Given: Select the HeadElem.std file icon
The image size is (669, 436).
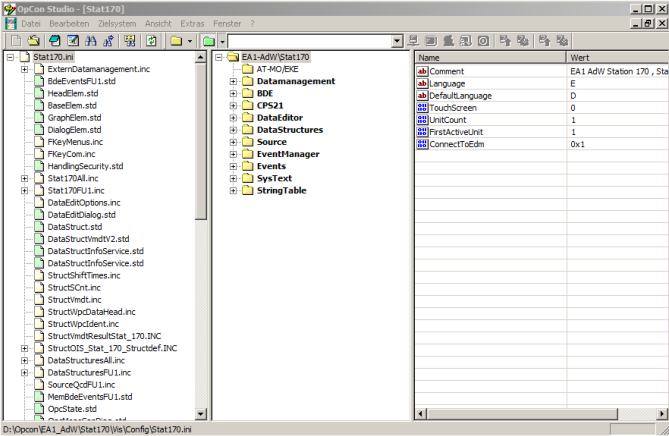Looking at the screenshot, I should (x=39, y=93).
